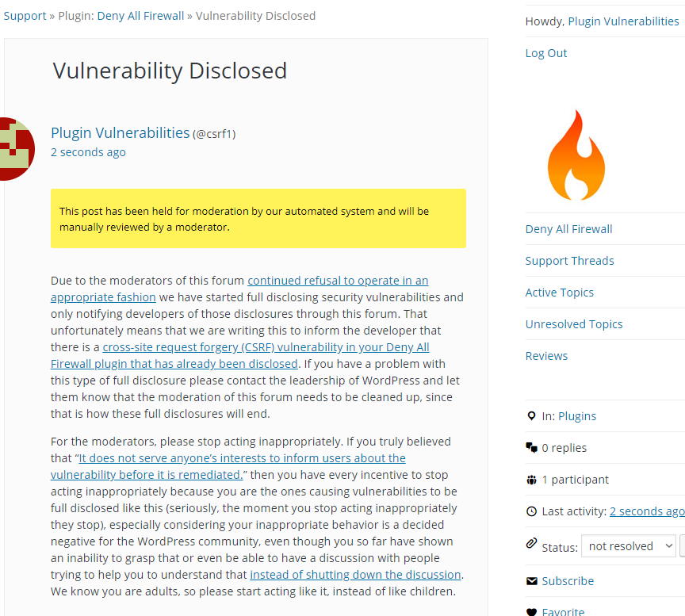View Unresolved Topics list
This screenshot has height=616, width=685.
point(574,324)
